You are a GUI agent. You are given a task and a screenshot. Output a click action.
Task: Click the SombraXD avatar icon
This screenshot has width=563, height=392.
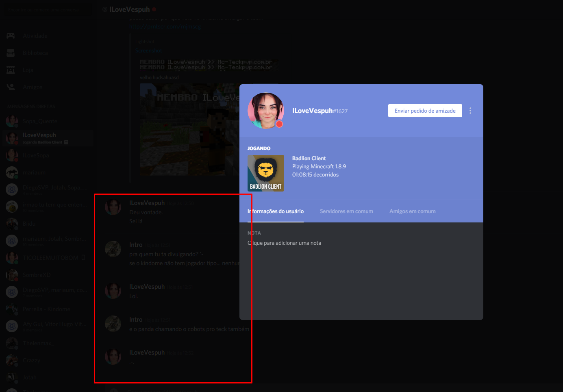pyautogui.click(x=12, y=275)
